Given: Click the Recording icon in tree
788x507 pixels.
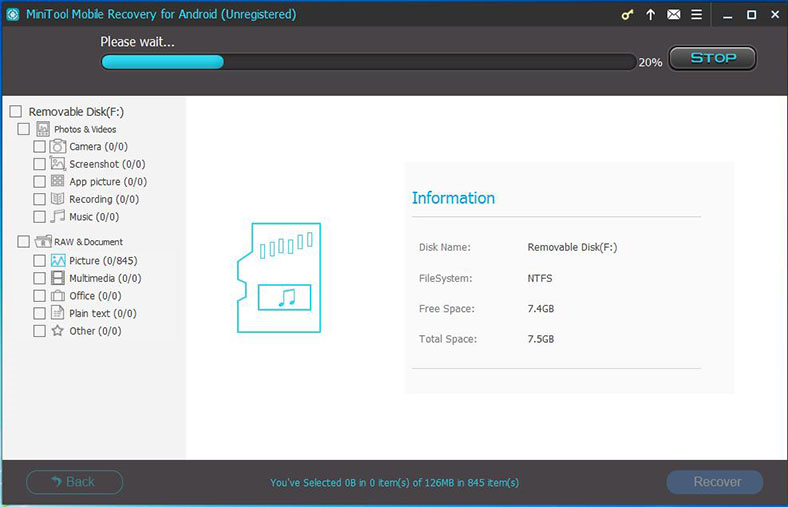Looking at the screenshot, I should (58, 198).
